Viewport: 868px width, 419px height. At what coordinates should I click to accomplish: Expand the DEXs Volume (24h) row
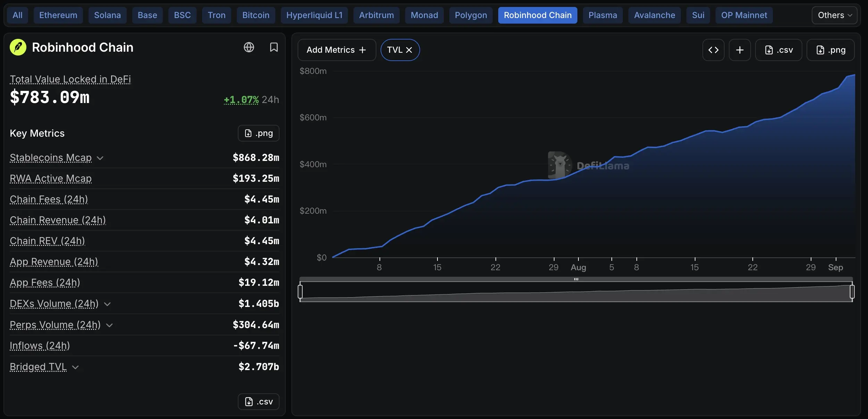point(108,304)
